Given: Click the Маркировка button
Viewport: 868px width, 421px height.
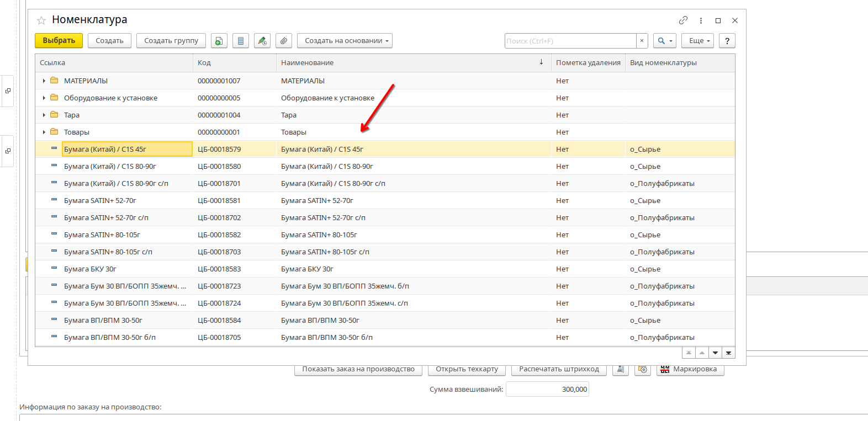Looking at the screenshot, I should pos(690,369).
